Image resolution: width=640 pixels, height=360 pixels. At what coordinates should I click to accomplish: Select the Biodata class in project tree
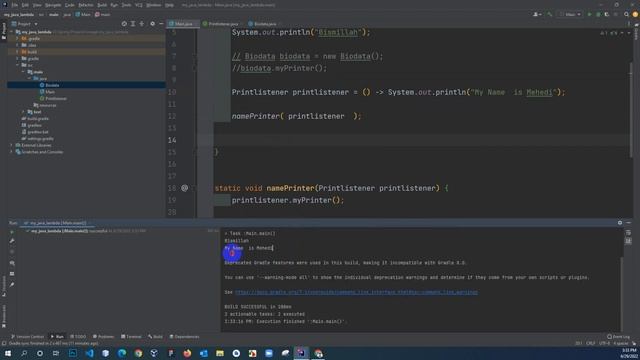tap(50, 85)
